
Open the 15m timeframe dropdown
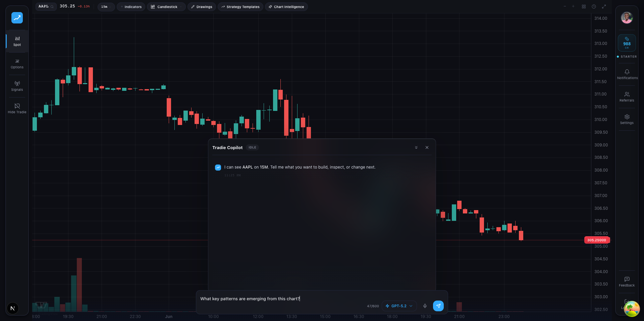pyautogui.click(x=106, y=7)
